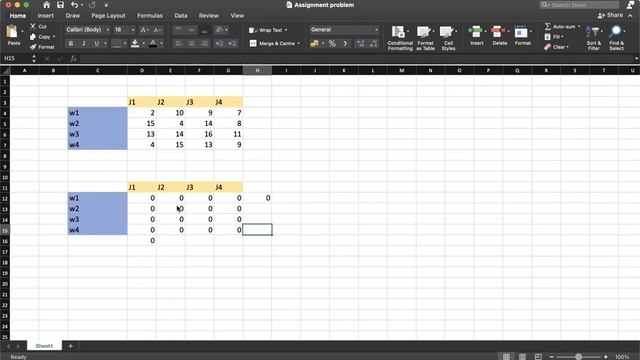640x360 pixels.
Task: Apply the font color A swatch
Action: pyautogui.click(x=153, y=43)
